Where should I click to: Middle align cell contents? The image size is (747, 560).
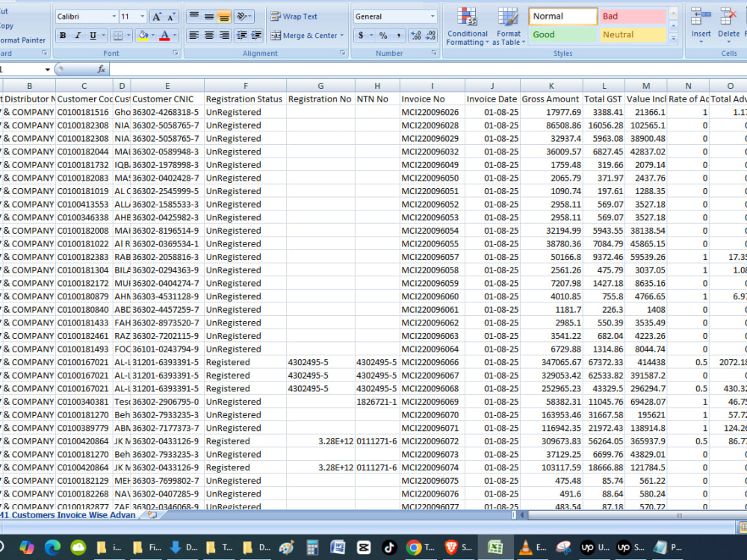(208, 16)
